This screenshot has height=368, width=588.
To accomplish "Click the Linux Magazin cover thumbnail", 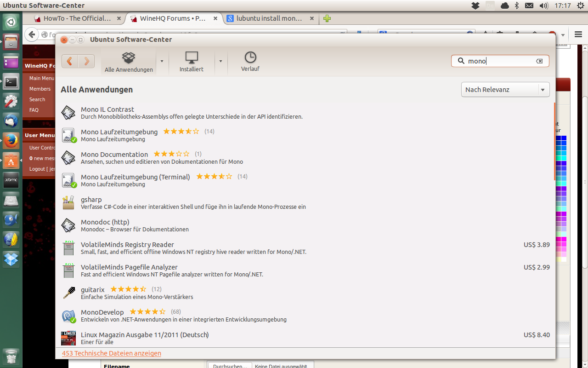I will [x=68, y=338].
